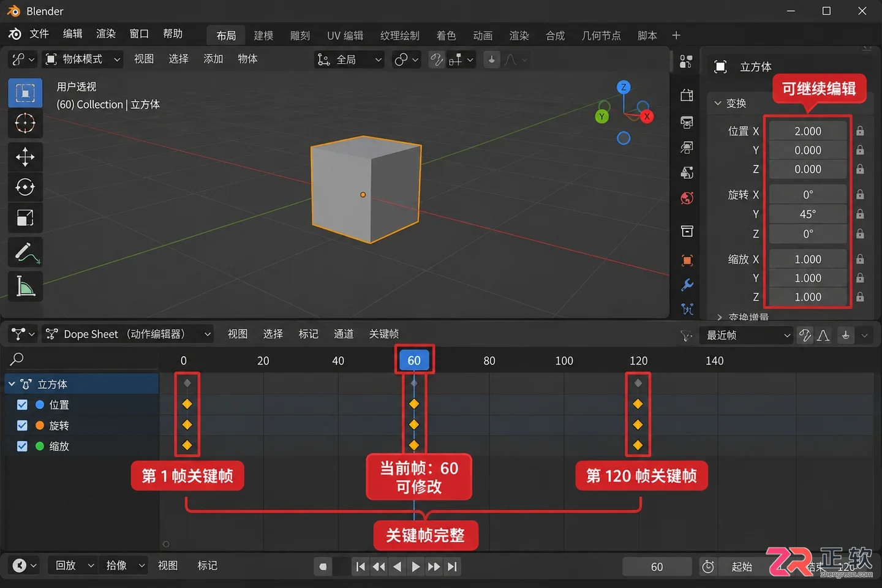Jump to the last frame
The height and width of the screenshot is (588, 882).
(452, 567)
